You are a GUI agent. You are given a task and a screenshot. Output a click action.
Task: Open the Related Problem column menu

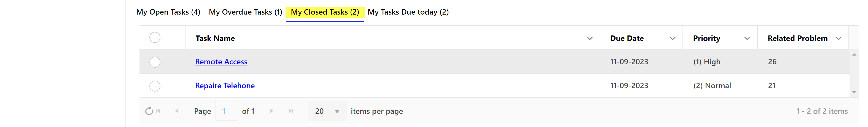[x=838, y=39]
